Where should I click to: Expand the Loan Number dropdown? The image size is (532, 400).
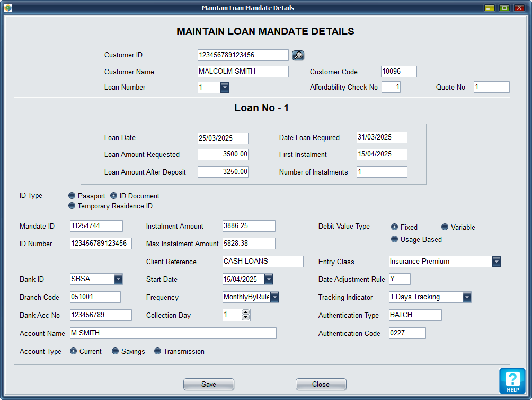click(x=225, y=88)
